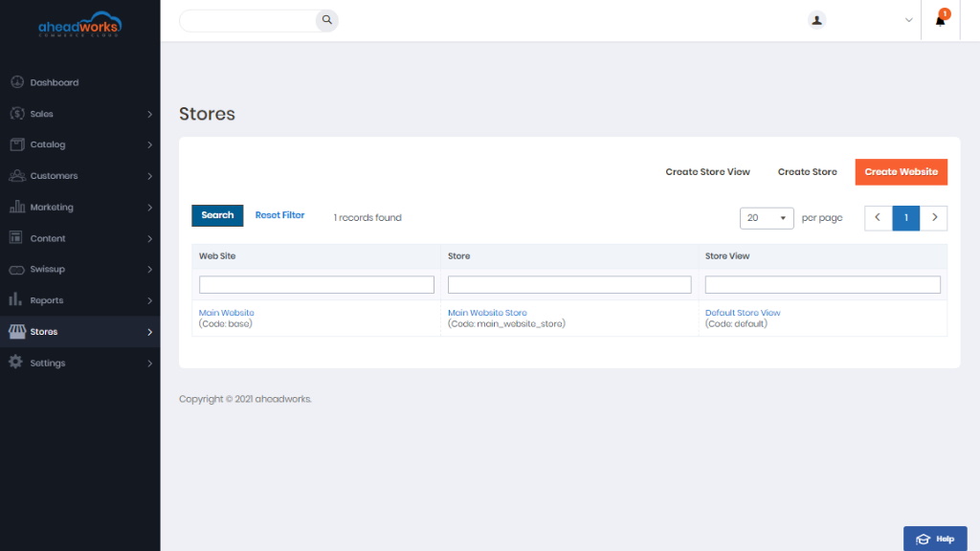The image size is (980, 551).
Task: Click the Reports chart icon
Action: point(15,299)
